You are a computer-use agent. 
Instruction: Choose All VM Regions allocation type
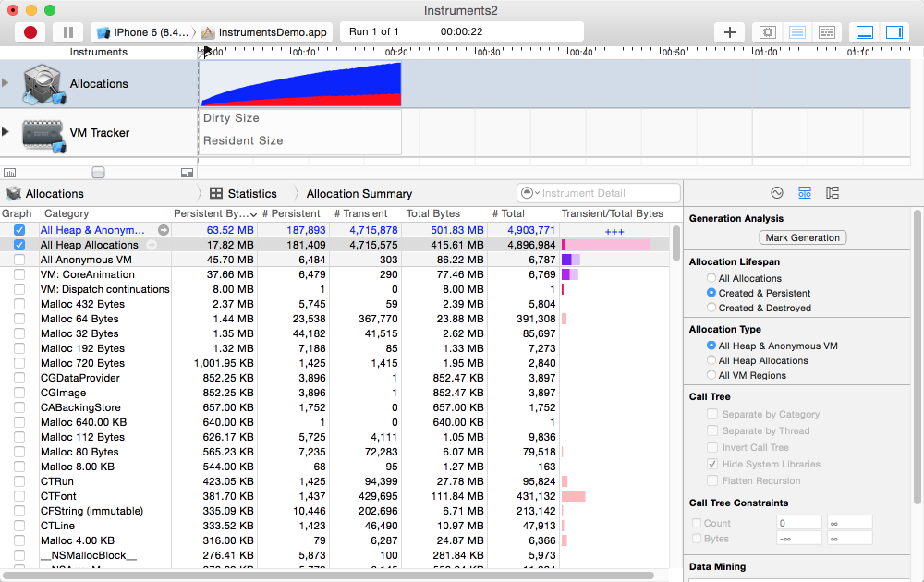pyautogui.click(x=711, y=375)
